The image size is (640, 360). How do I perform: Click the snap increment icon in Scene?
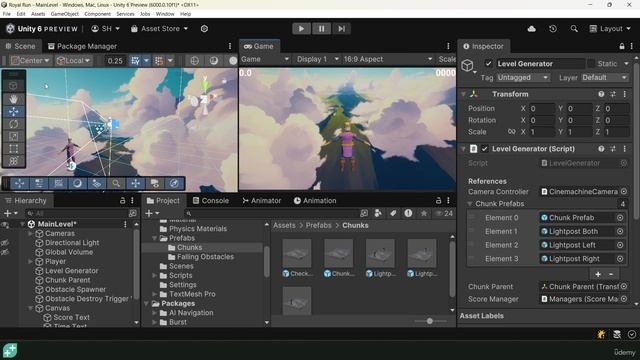159,61
